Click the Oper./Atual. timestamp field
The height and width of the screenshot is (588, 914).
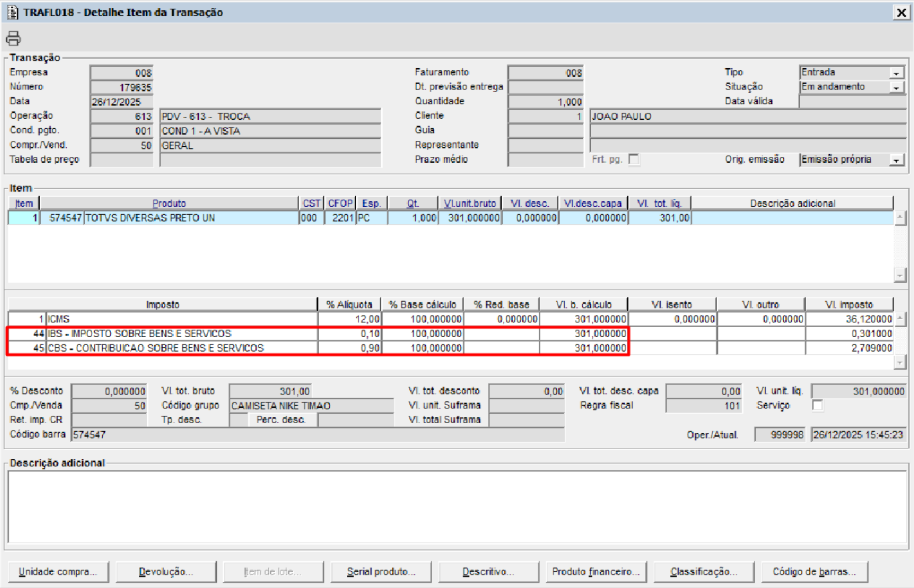[x=859, y=435]
